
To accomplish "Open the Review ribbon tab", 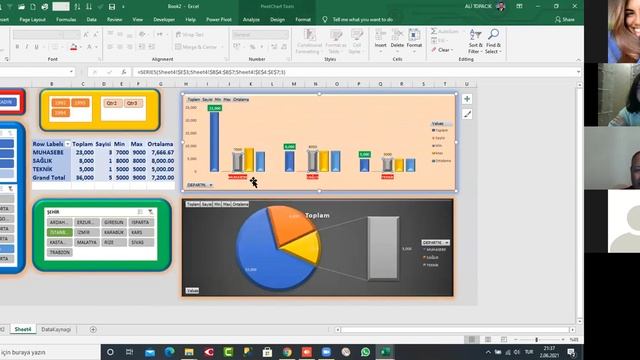I will click(x=114, y=20).
